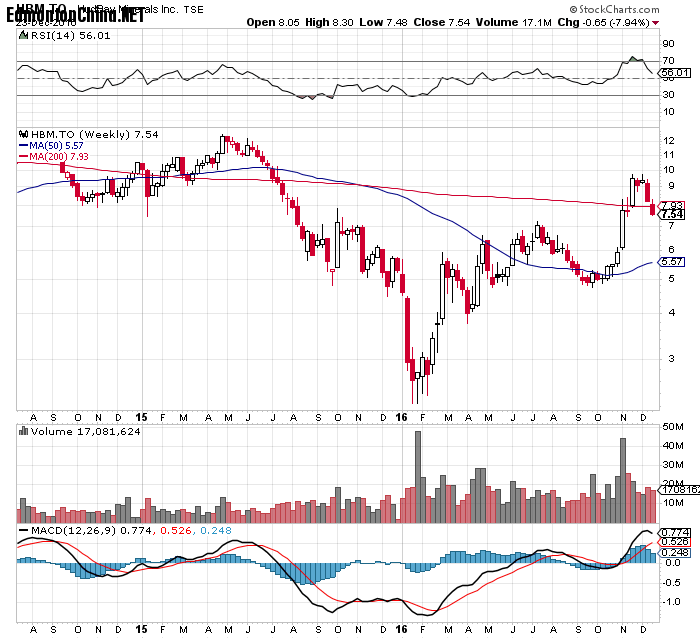This screenshot has width=700, height=639.
Task: Click the Chg -0.65 (-7.94%) value
Action: coord(603,22)
